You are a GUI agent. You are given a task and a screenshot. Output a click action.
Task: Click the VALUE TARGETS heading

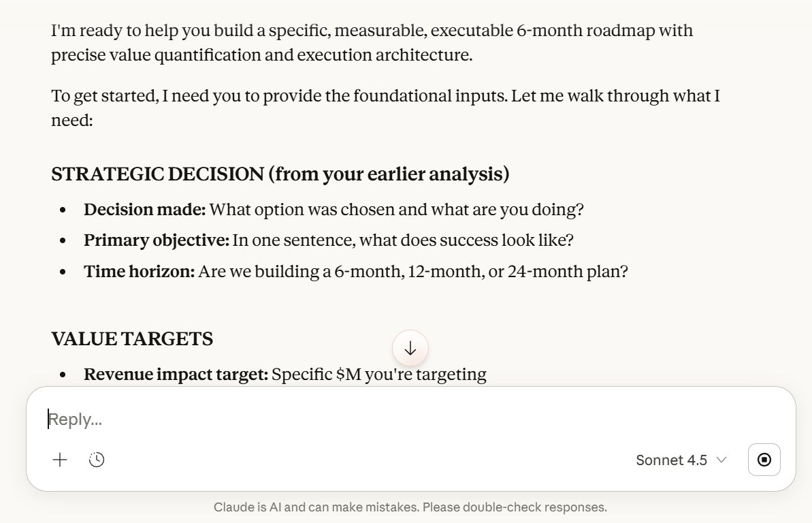tap(132, 338)
